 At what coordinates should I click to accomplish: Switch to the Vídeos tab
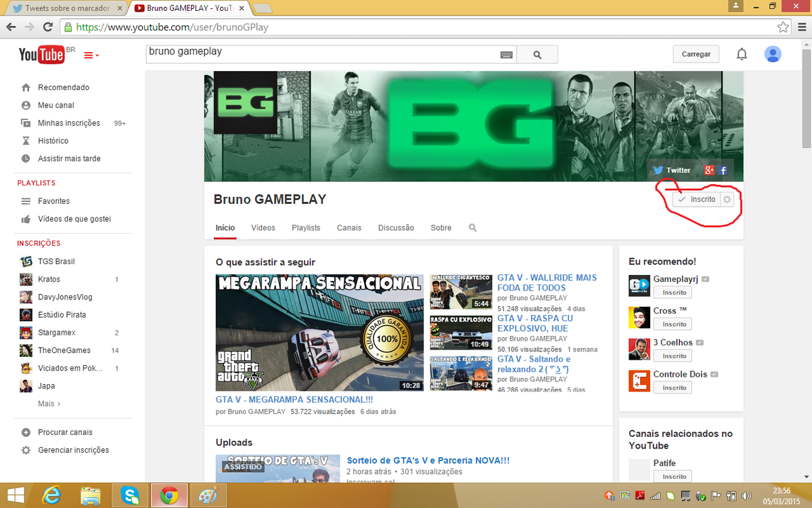click(x=263, y=228)
